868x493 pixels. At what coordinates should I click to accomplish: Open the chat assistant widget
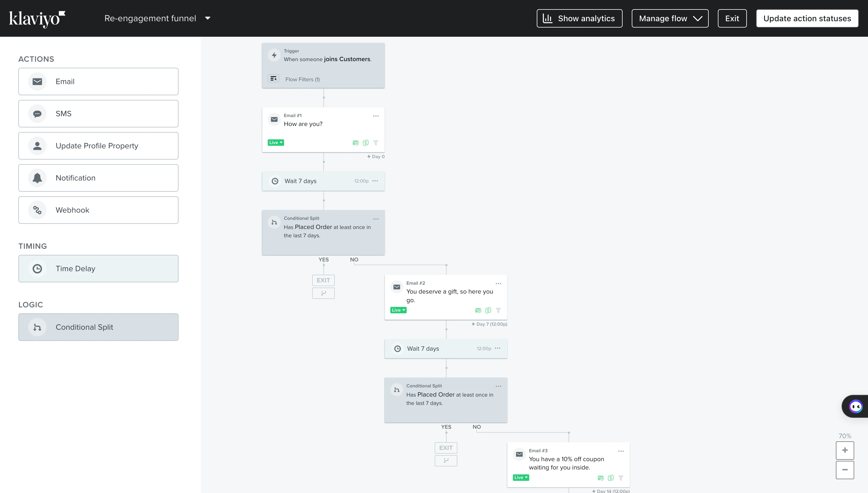[855, 407]
